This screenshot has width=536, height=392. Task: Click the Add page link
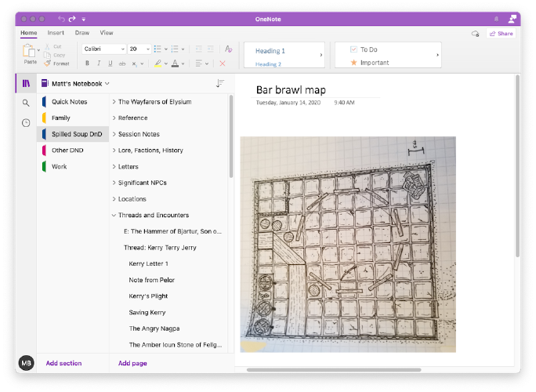pos(132,363)
